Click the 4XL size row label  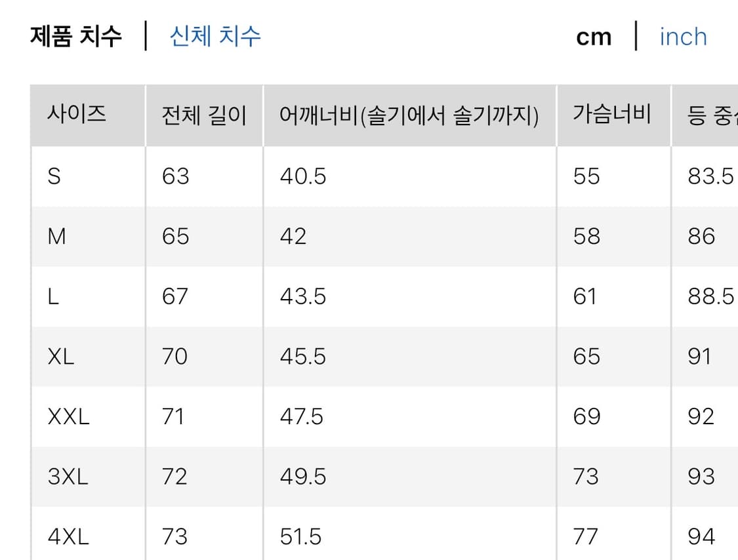point(68,537)
